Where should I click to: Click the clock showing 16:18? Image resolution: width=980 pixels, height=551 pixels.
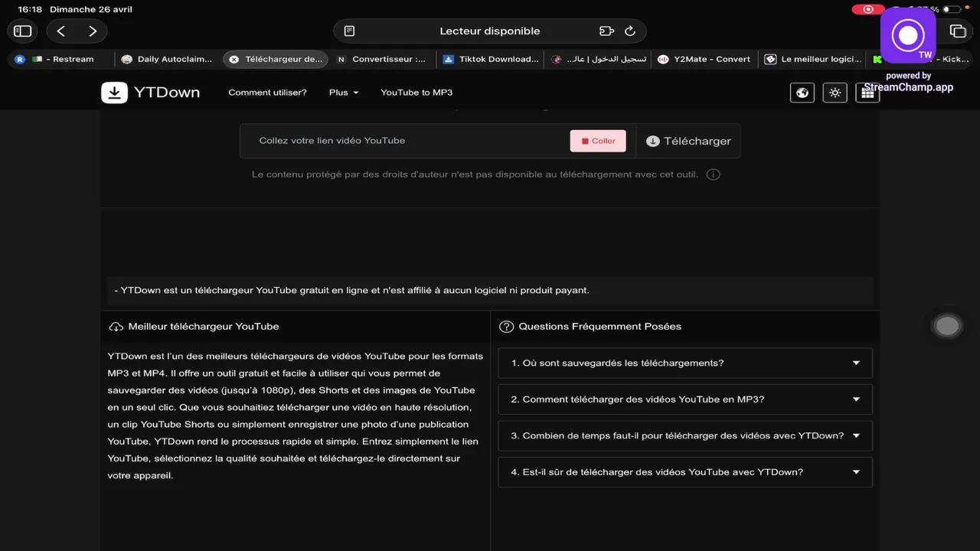coord(30,9)
